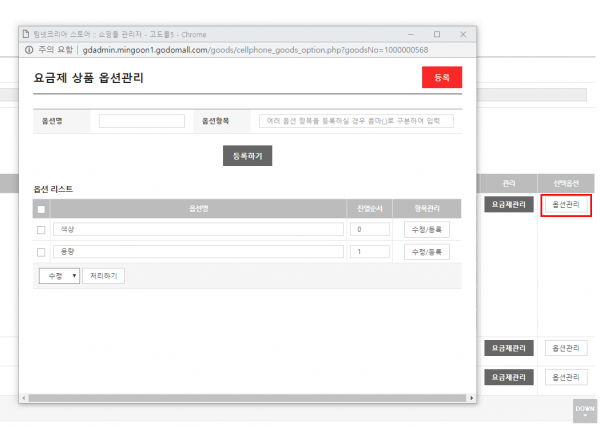Click the 처리하기 button
Viewport: 600px width, 427px height.
(104, 275)
